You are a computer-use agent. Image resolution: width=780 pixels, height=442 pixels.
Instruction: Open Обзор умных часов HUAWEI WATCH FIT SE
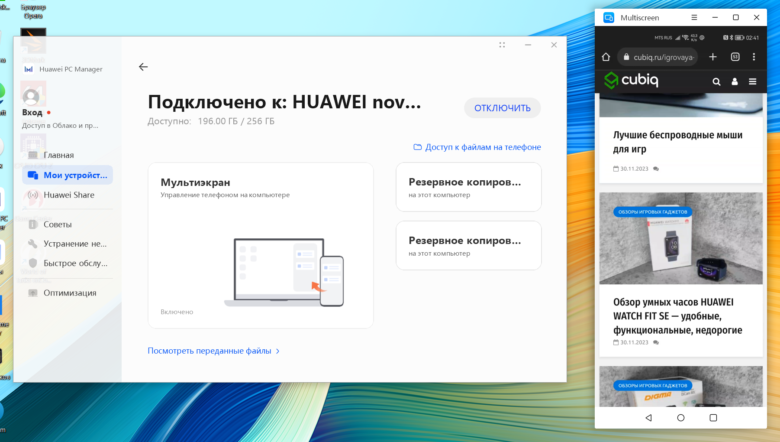coord(678,316)
